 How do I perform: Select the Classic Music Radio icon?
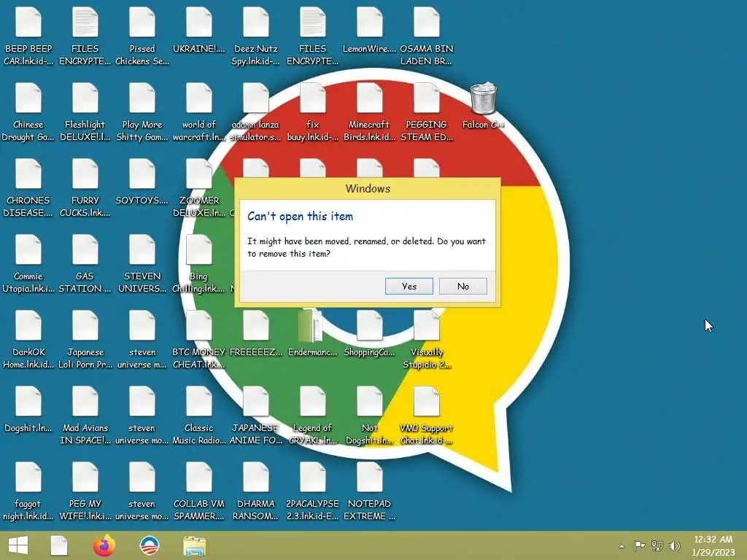pyautogui.click(x=198, y=416)
